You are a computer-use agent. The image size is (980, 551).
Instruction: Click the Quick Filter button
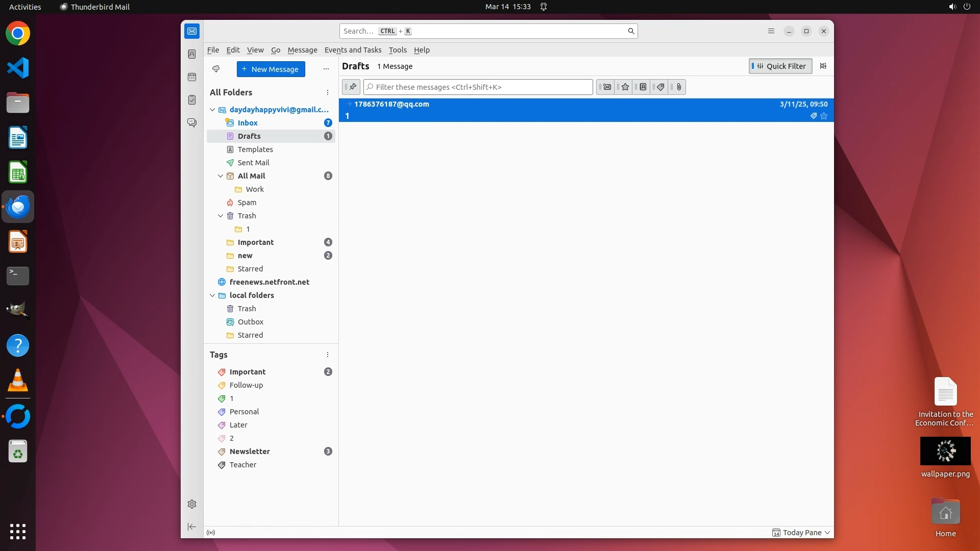[x=780, y=66]
